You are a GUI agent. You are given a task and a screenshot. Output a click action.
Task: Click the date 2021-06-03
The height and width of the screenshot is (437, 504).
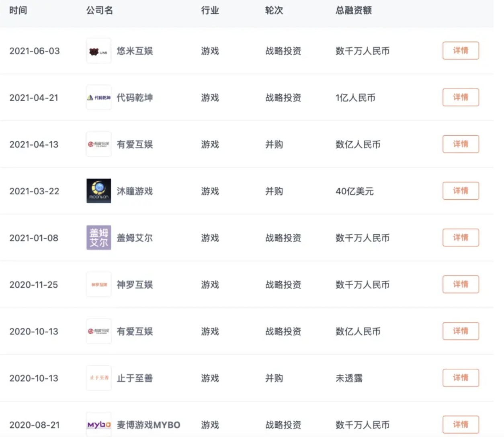point(35,51)
